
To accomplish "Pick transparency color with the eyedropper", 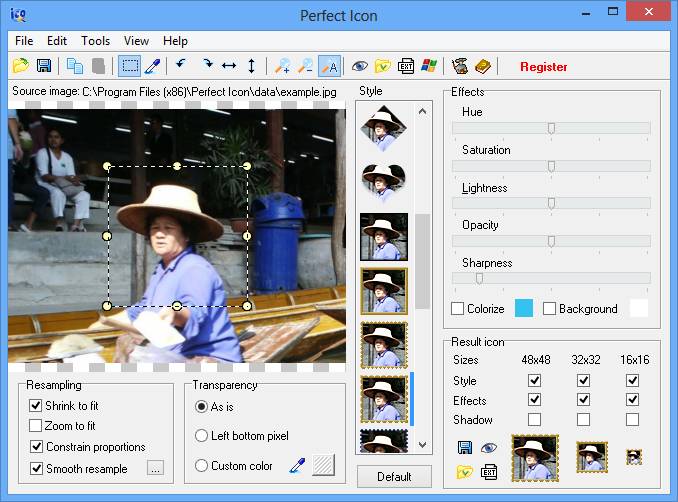I will click(x=296, y=465).
